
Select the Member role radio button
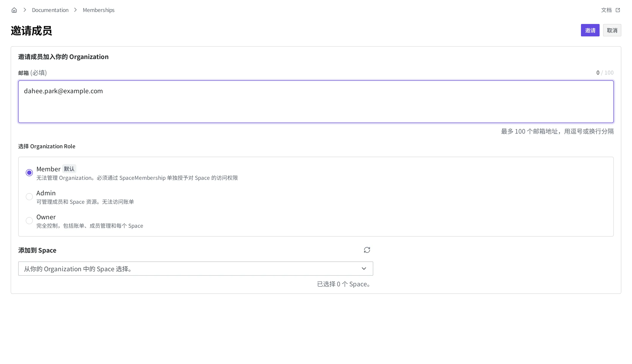pos(29,173)
